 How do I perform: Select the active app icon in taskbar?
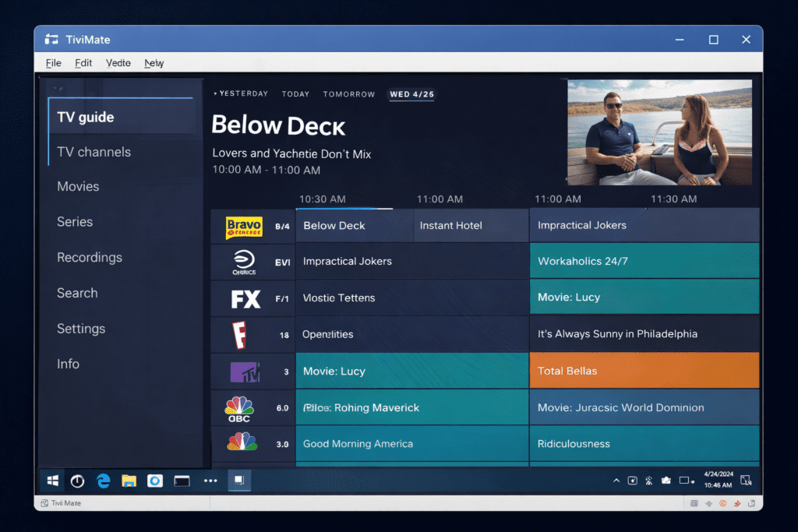[239, 480]
